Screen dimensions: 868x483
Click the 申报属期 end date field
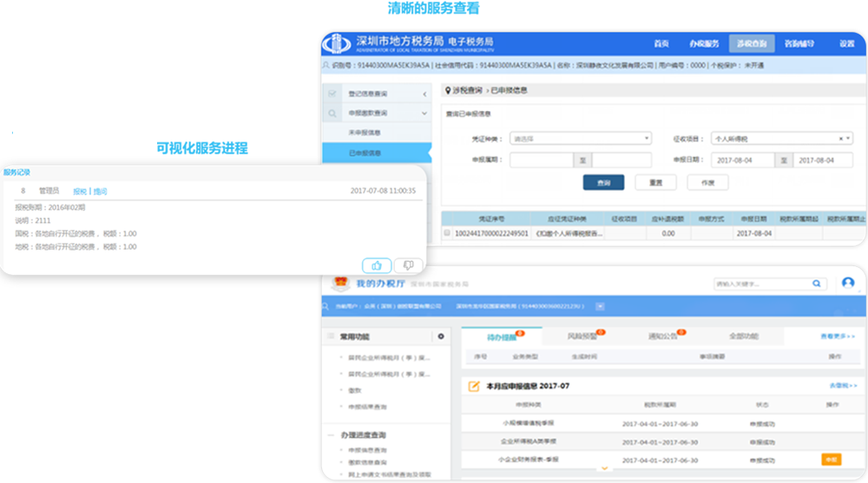pyautogui.click(x=621, y=160)
